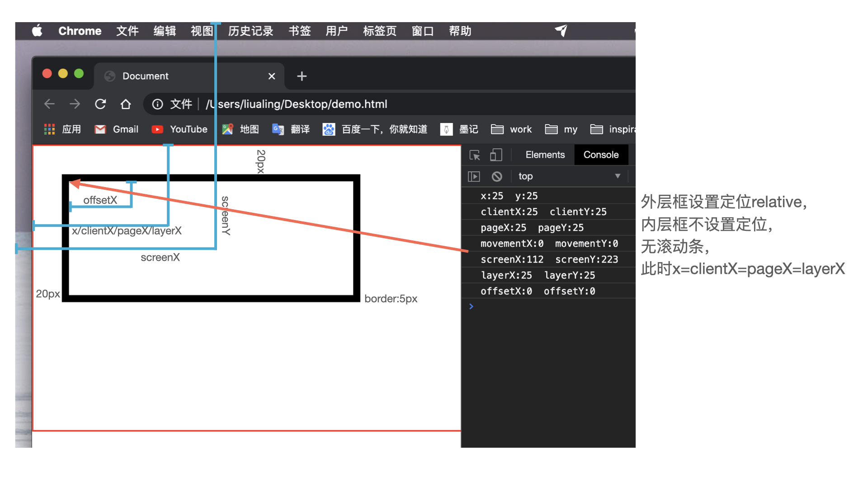
Task: Click the back navigation arrow
Action: (x=49, y=104)
